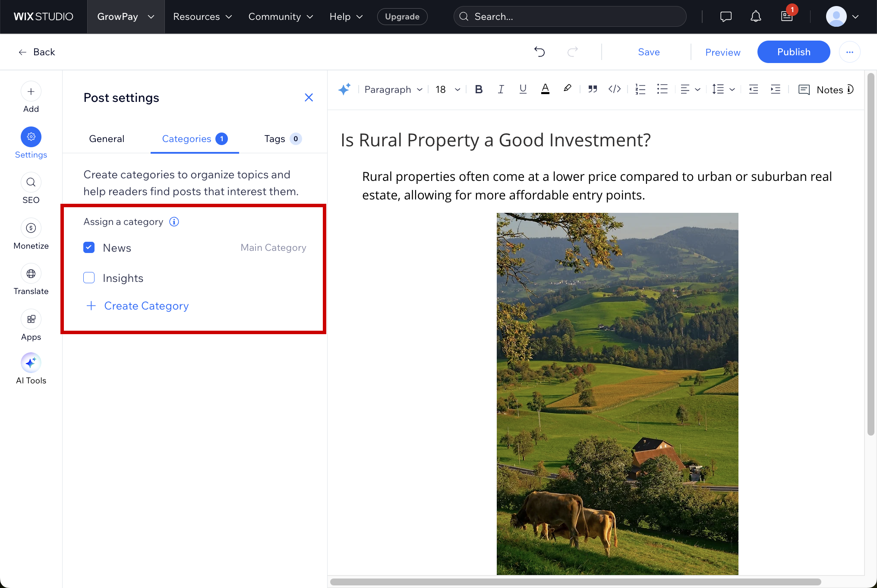Switch to the General tab
This screenshot has width=877, height=588.
pyautogui.click(x=107, y=139)
